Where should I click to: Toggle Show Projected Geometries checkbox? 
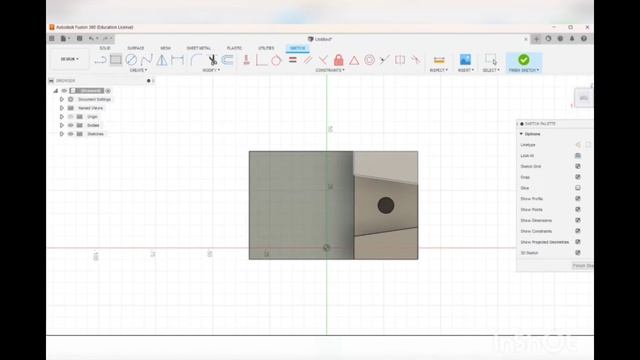coord(578,242)
